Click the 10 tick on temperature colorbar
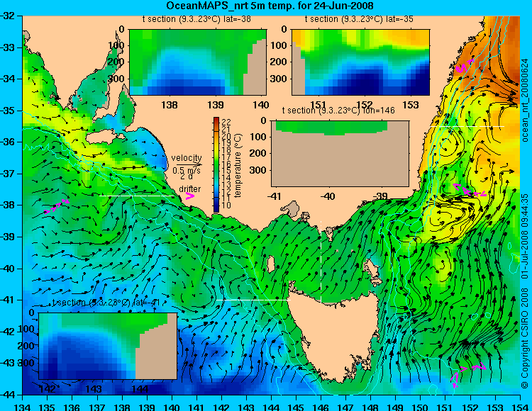 click(226, 205)
